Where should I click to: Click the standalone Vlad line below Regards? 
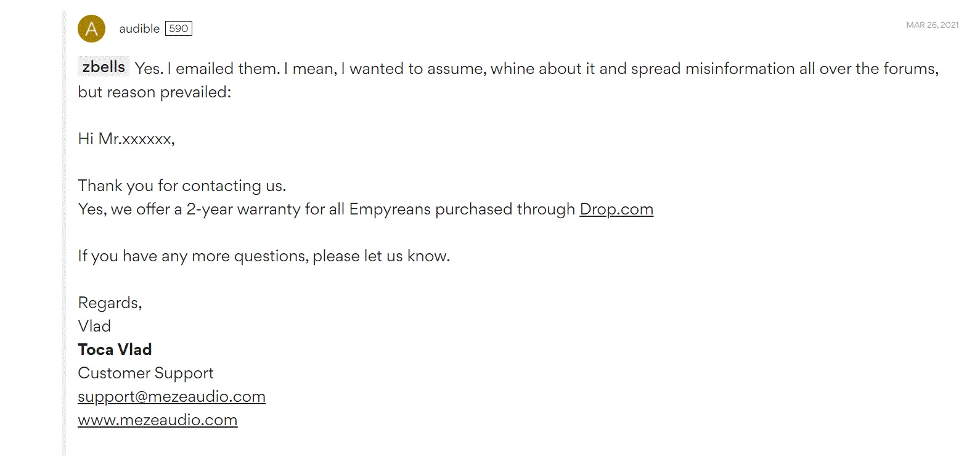tap(94, 327)
